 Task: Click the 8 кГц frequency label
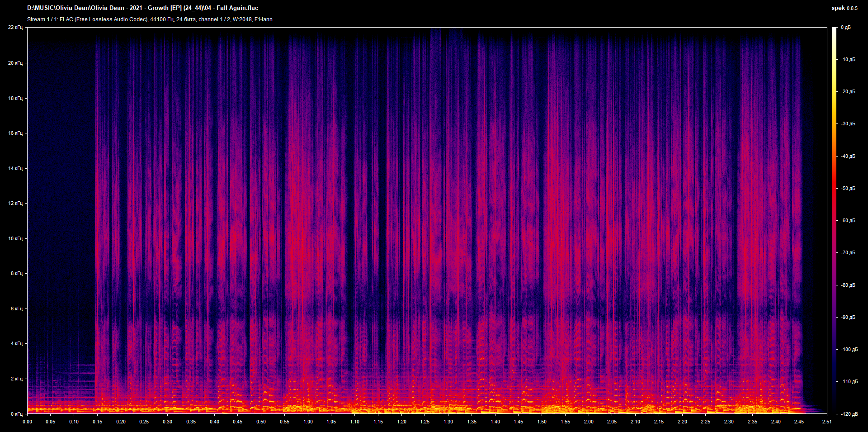tap(17, 273)
